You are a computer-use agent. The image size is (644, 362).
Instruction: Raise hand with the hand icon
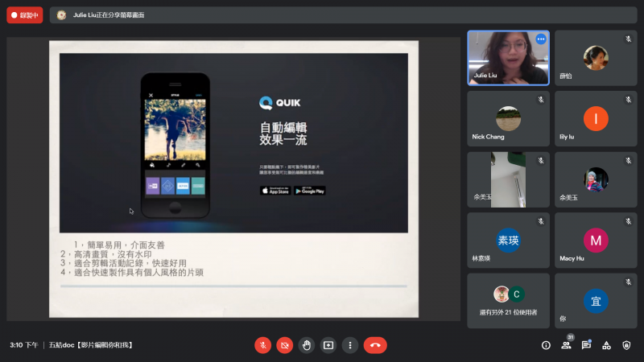coord(307,345)
